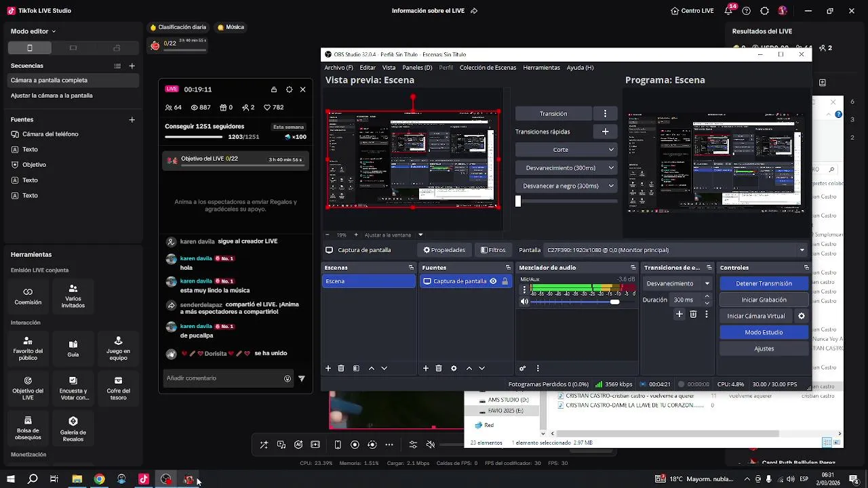Open AI tools icon in TikTok toolbar
The height and width of the screenshot is (488, 868).
coord(298,445)
